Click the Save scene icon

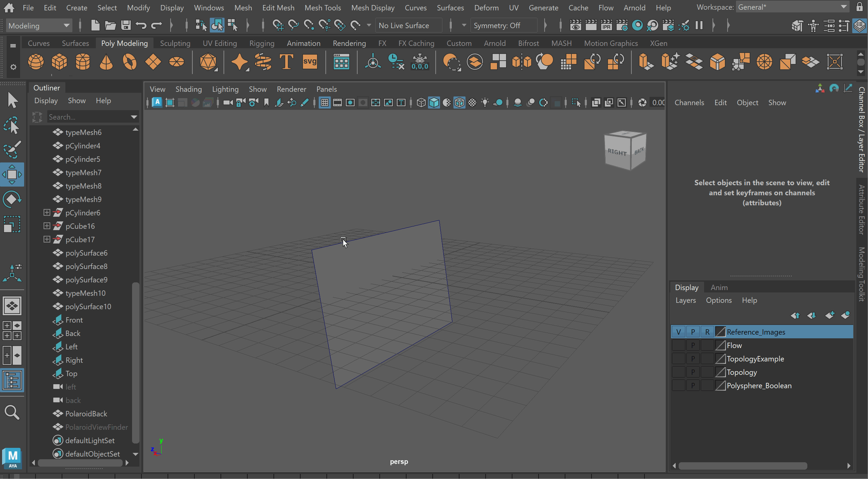click(x=126, y=25)
